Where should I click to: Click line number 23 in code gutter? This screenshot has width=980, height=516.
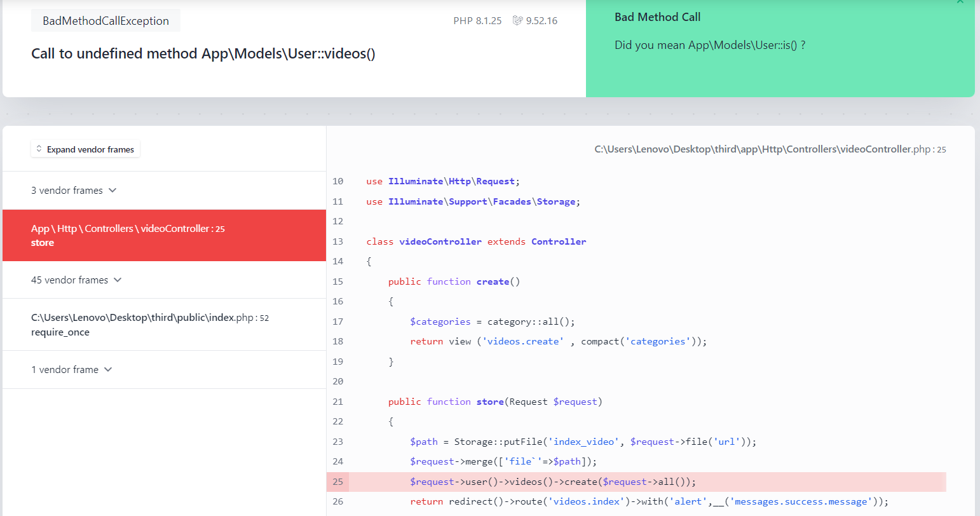(337, 442)
